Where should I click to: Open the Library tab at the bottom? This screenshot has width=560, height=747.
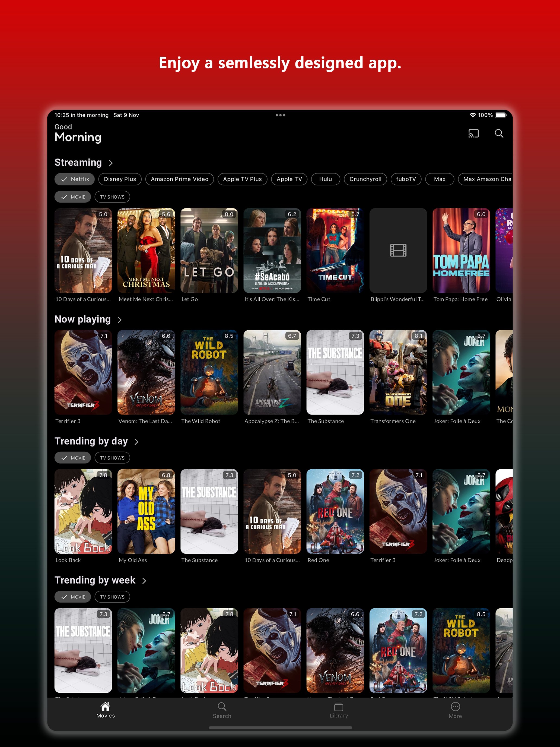click(x=339, y=711)
